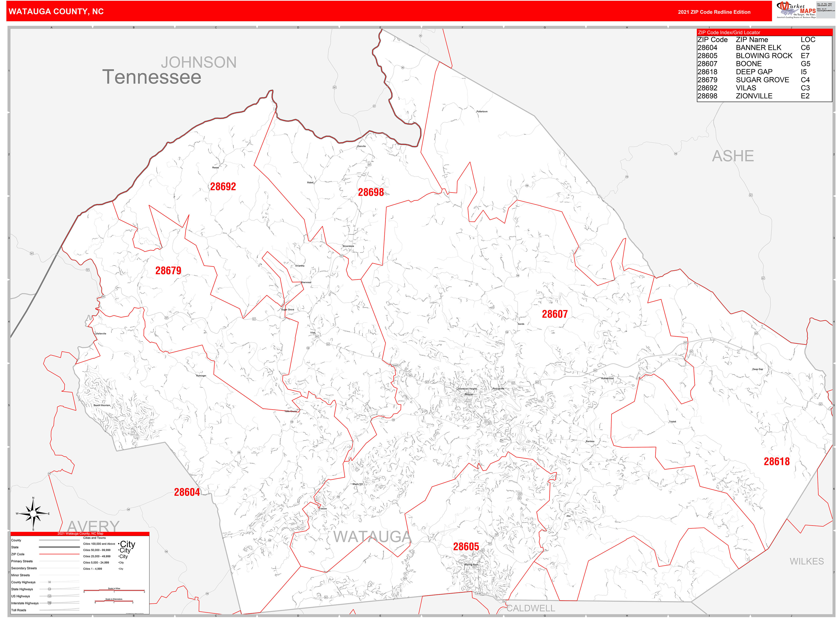
Task: Select the US Highways shield symbol in legend
Action: (x=49, y=596)
